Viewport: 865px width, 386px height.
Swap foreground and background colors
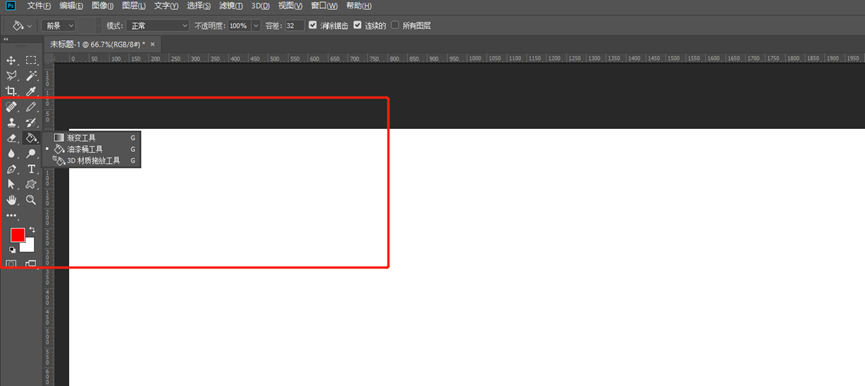tap(31, 229)
